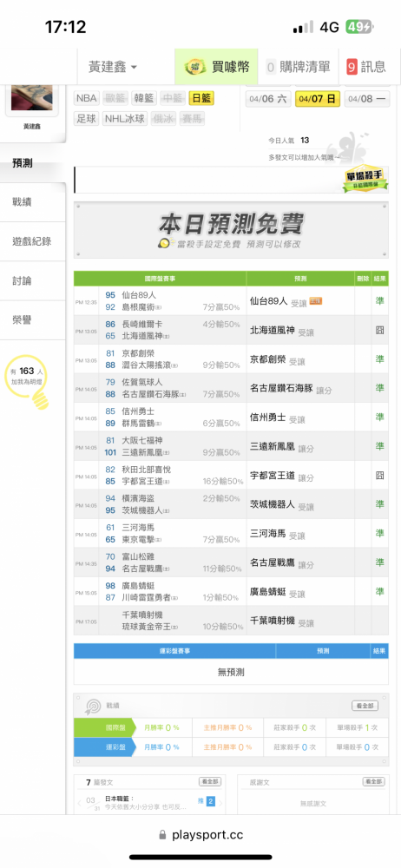
Task: Select the 韓籃 league tab
Action: [x=144, y=99]
